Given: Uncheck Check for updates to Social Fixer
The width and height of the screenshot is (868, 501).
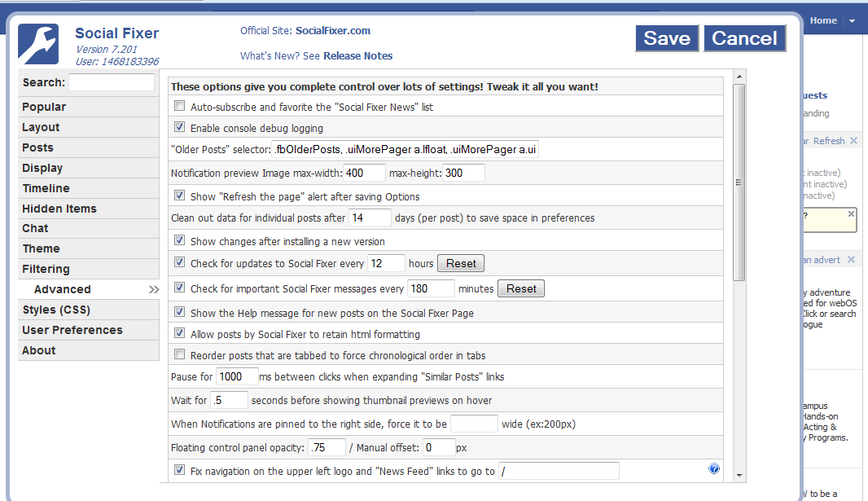Looking at the screenshot, I should pos(179,261).
